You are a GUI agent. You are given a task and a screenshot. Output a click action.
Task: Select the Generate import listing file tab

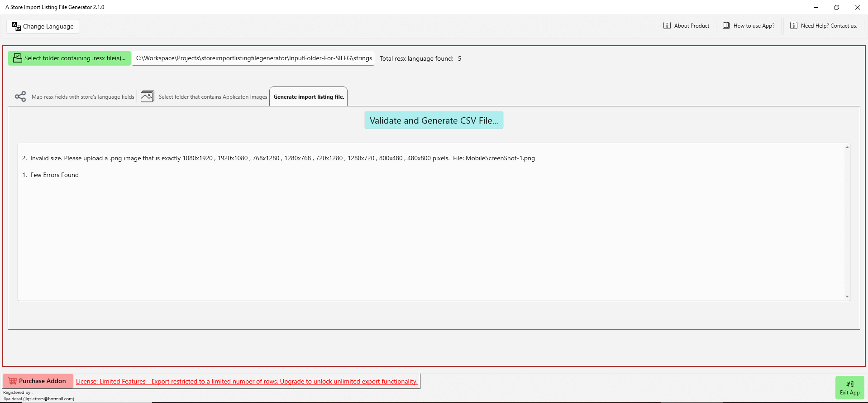[309, 96]
